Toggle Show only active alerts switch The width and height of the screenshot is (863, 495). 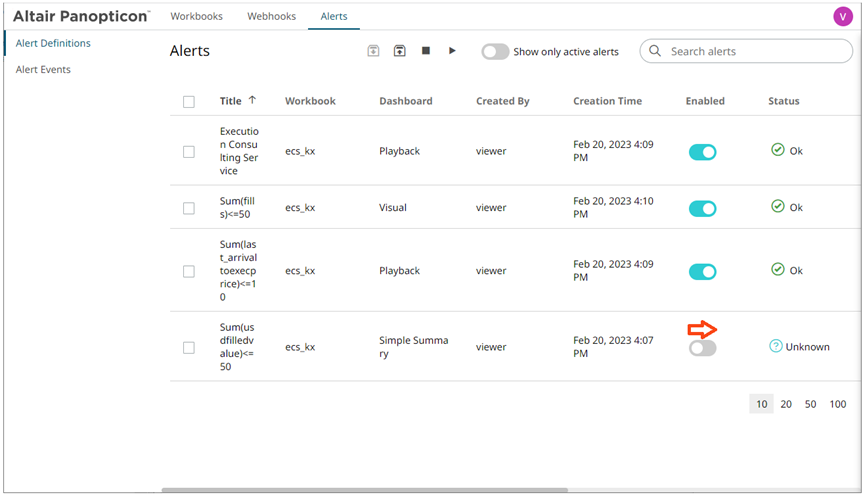495,52
